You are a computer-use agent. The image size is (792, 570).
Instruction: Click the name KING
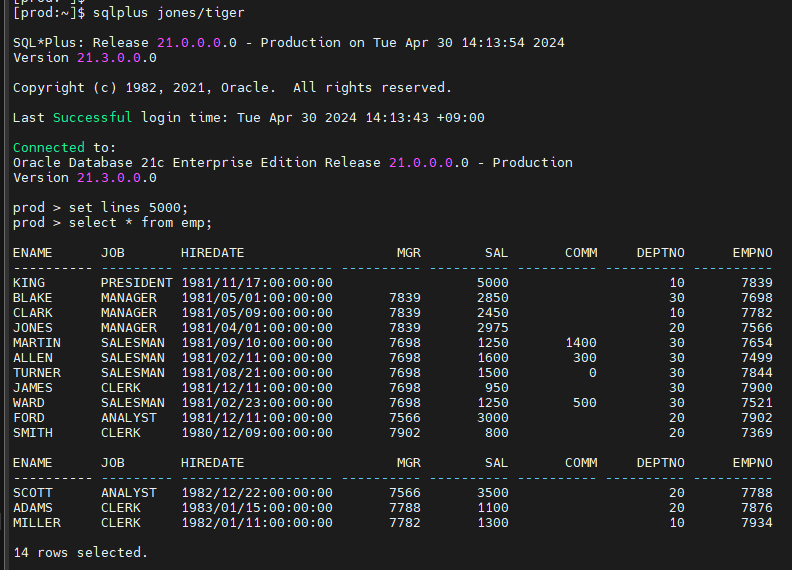pos(29,283)
